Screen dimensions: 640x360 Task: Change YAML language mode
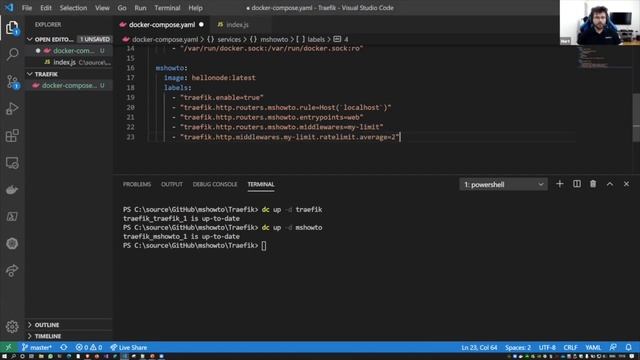click(x=593, y=347)
